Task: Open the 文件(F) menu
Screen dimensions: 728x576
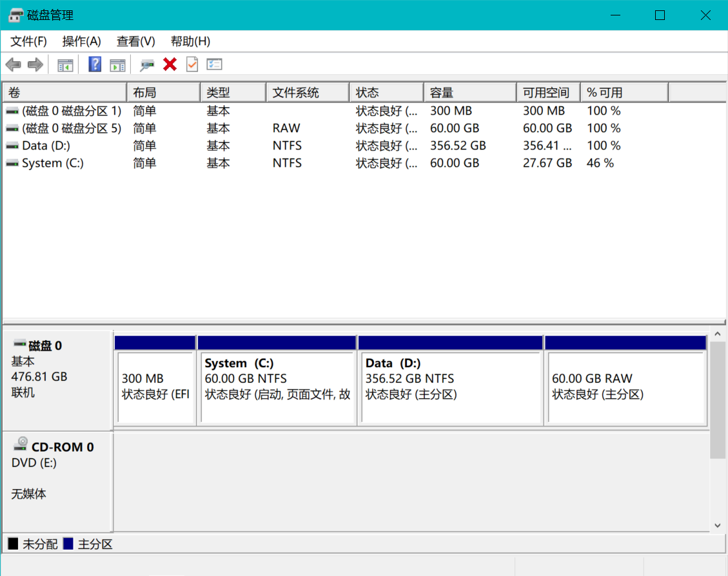Action: coord(29,41)
